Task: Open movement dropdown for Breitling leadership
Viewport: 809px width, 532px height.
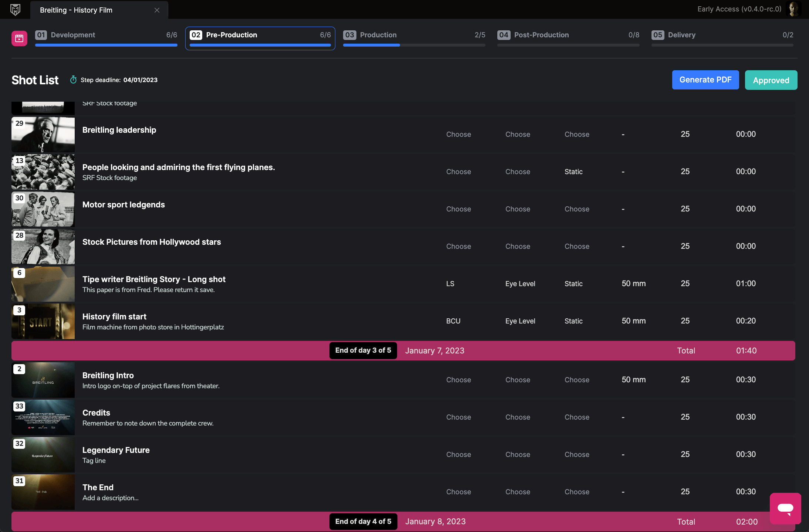Action: [577, 134]
